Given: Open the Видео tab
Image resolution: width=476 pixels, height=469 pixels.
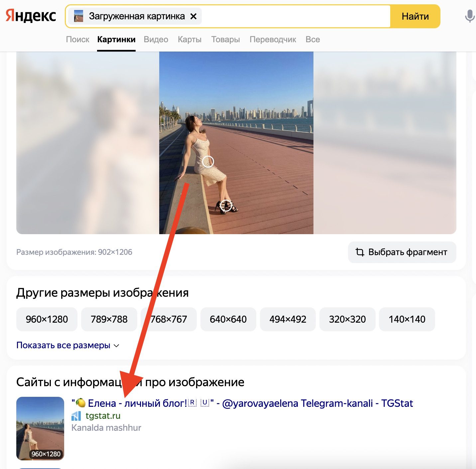Looking at the screenshot, I should (x=156, y=40).
